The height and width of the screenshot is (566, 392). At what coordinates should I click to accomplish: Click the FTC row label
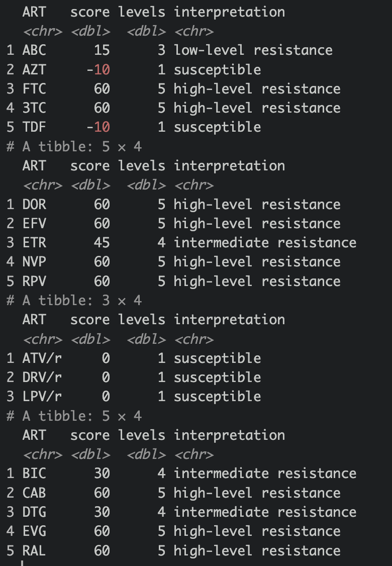(x=34, y=89)
